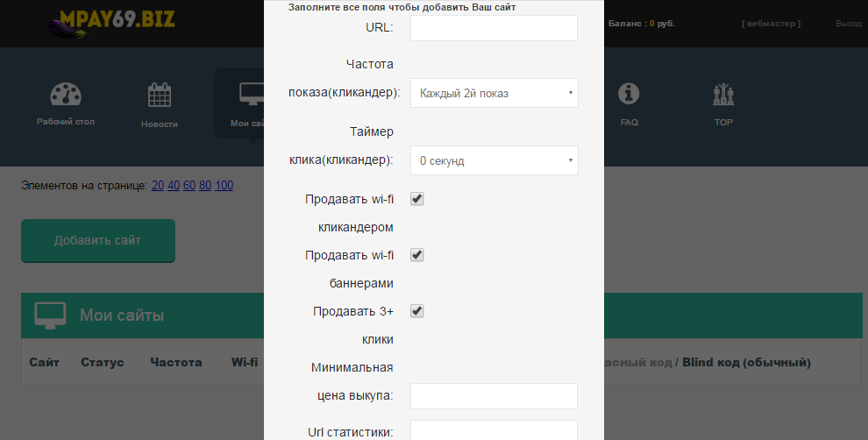Show 20 elements per page

coord(158,185)
